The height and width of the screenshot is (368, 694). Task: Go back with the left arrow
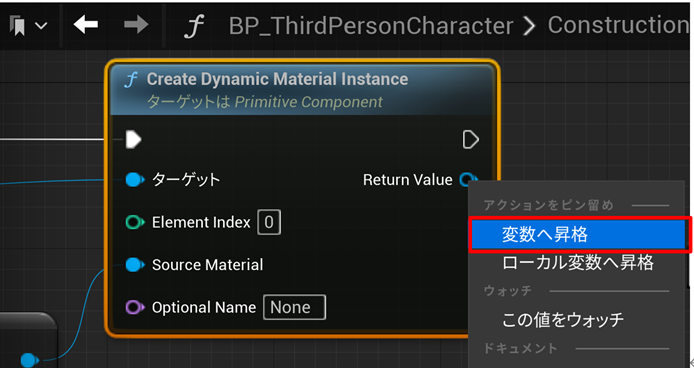[x=85, y=25]
